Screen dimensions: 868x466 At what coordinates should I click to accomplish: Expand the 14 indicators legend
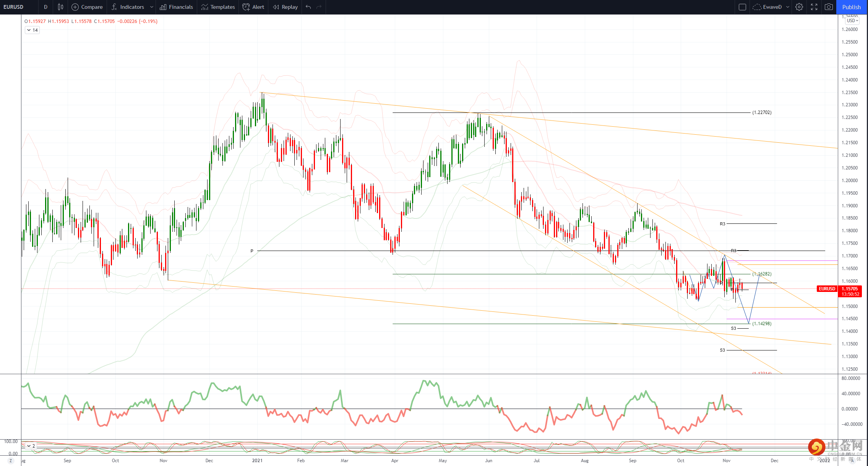(x=32, y=30)
